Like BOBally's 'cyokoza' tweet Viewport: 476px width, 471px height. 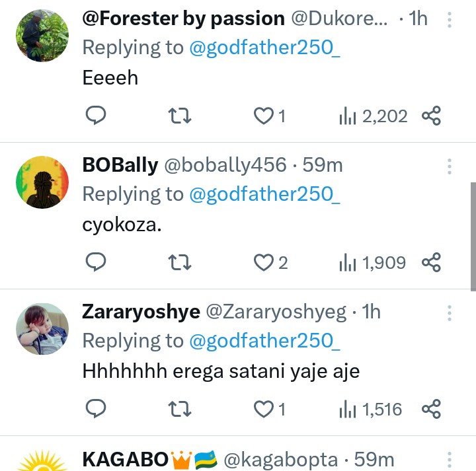(264, 263)
